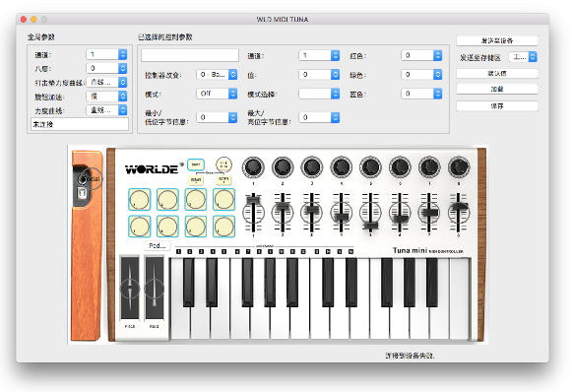Select the third pad in the upper pad row
Screen dimensions: 572x392
click(x=196, y=199)
